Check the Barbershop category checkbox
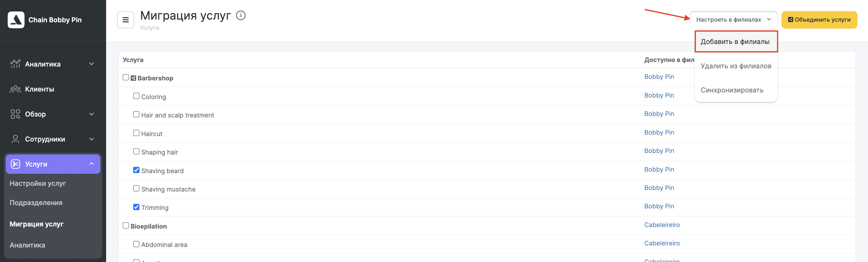This screenshot has height=262, width=868. click(126, 77)
